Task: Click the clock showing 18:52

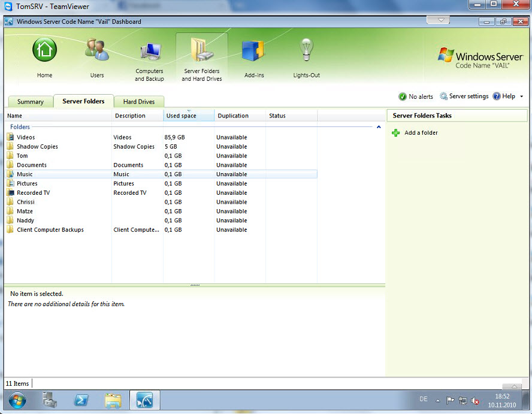Action: (x=502, y=397)
